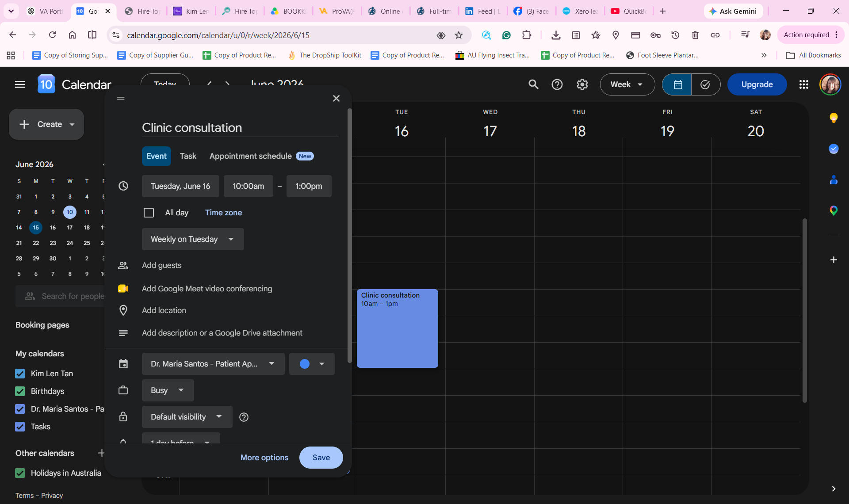Screen dimensions: 849x504
Task: Open the event color picker swatch
Action: pyautogui.click(x=312, y=364)
